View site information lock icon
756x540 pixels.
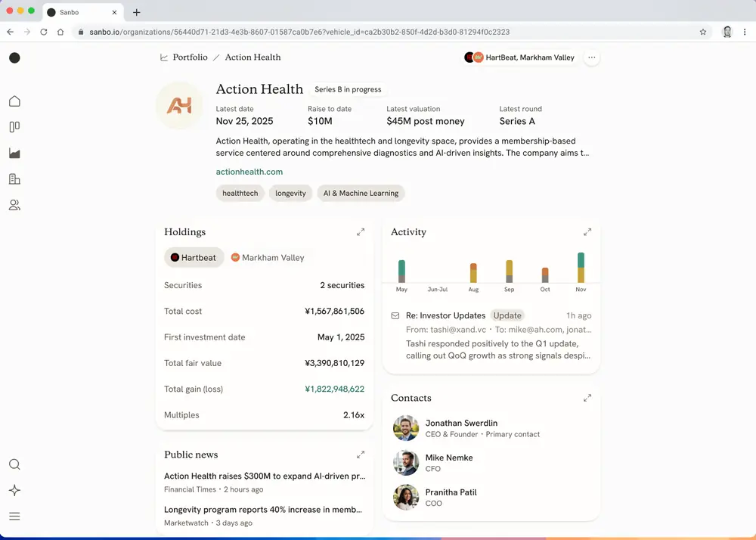tap(81, 32)
